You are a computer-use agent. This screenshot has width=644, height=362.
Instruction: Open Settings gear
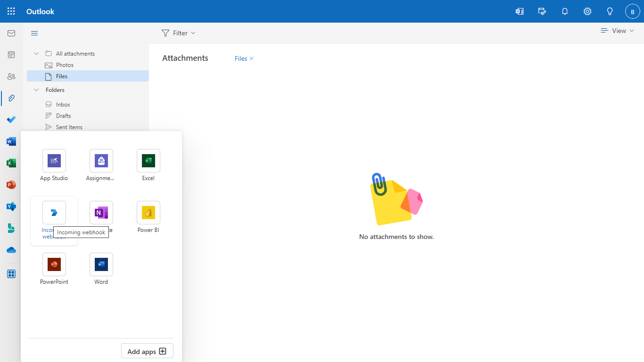(587, 11)
